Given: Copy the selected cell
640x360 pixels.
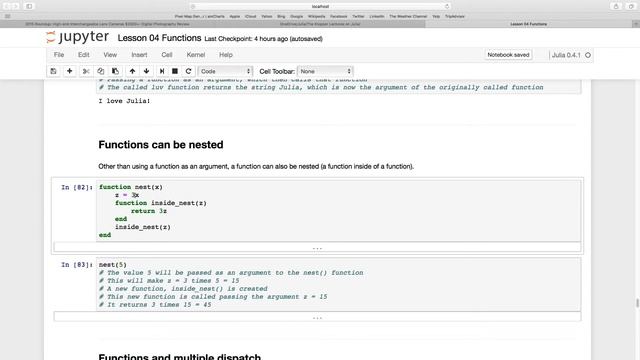Looking at the screenshot, I should click(x=100, y=71).
